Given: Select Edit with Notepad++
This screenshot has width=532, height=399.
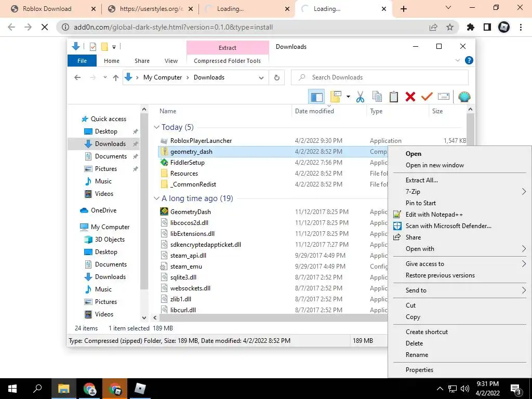Looking at the screenshot, I should click(434, 215).
